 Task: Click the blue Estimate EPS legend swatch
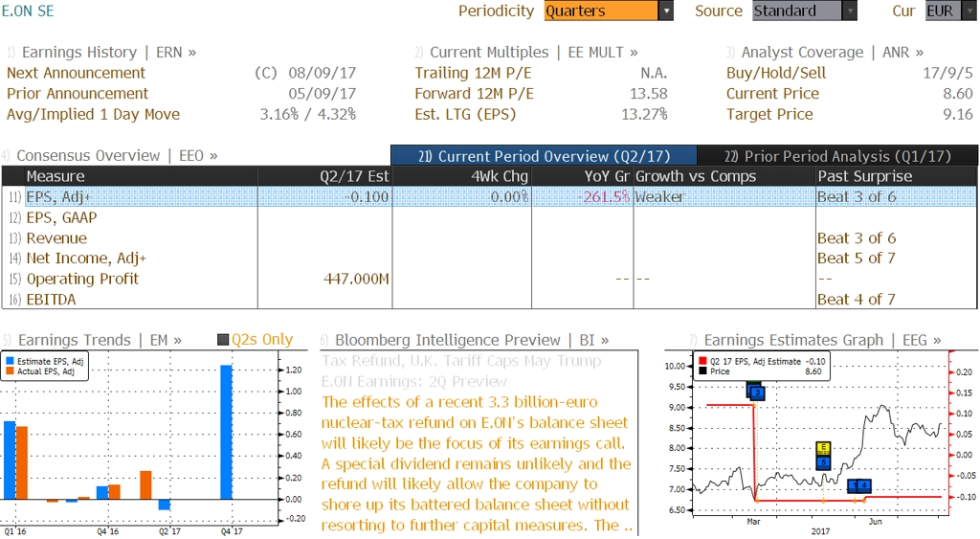tap(10, 361)
